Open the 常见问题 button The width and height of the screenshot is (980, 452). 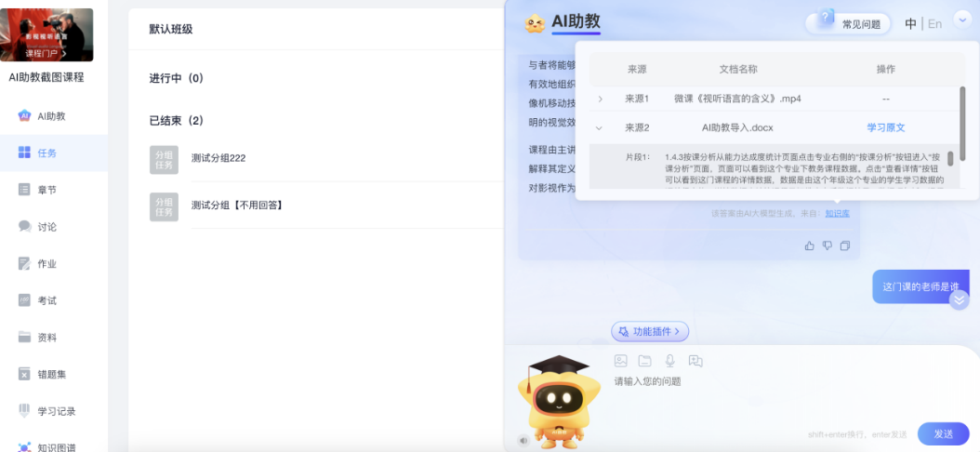pyautogui.click(x=848, y=23)
